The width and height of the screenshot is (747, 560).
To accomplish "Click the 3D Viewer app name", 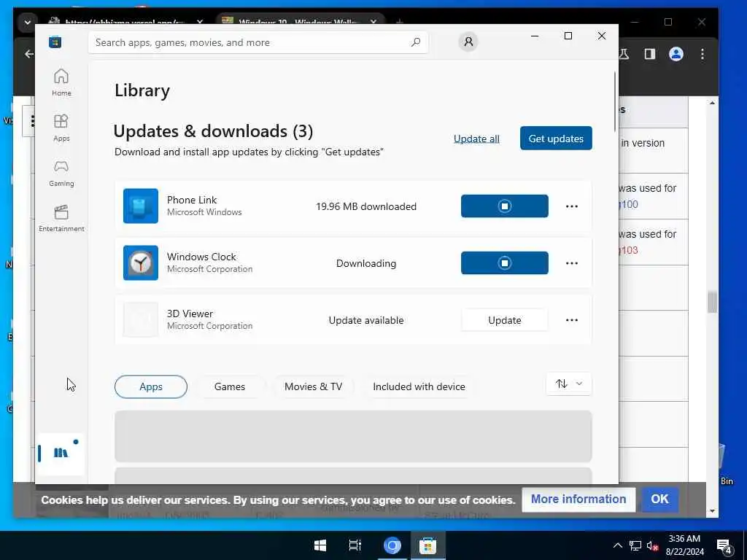I will point(190,314).
